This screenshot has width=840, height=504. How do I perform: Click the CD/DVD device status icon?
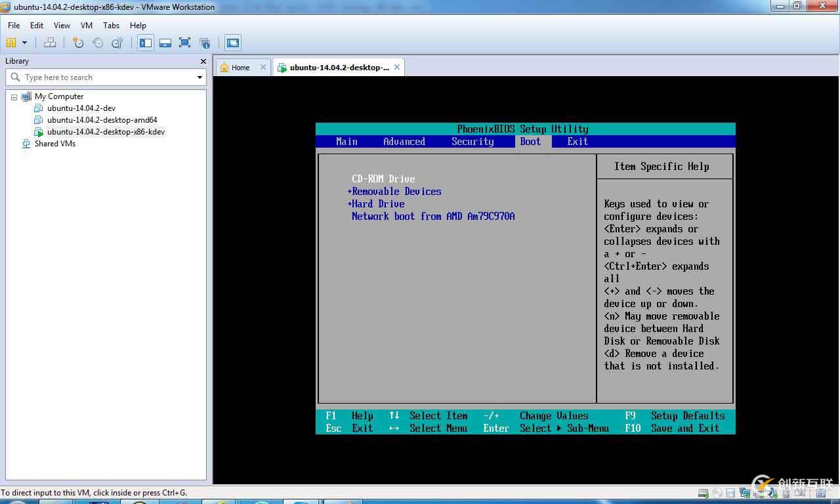(x=717, y=493)
